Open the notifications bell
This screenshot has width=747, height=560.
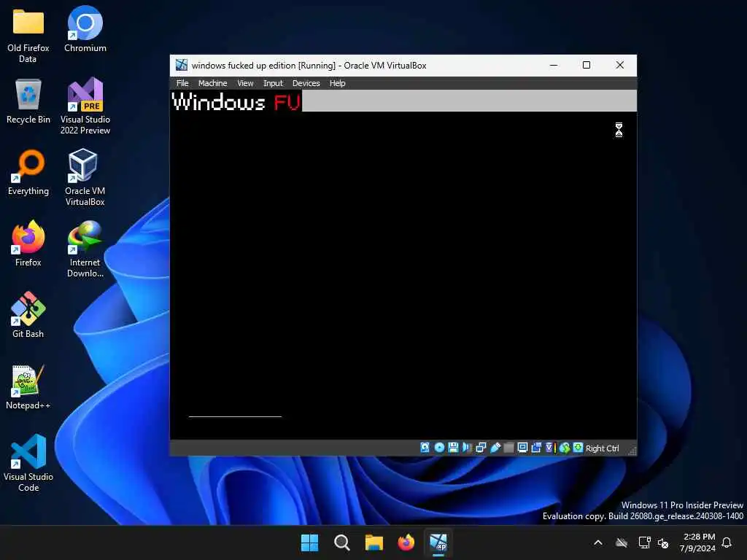click(x=727, y=542)
